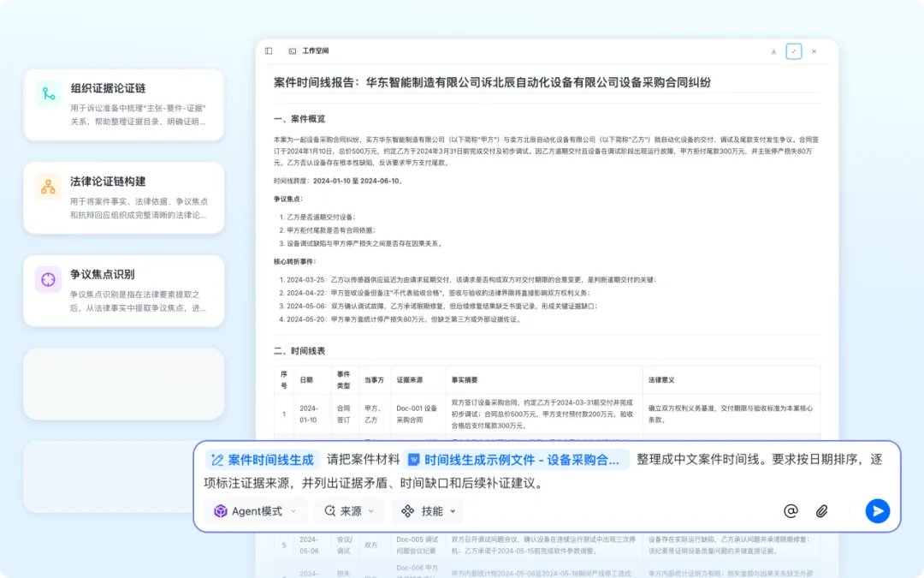924x578 pixels.
Task: Click inside the prompt text input area
Action: tap(547, 472)
